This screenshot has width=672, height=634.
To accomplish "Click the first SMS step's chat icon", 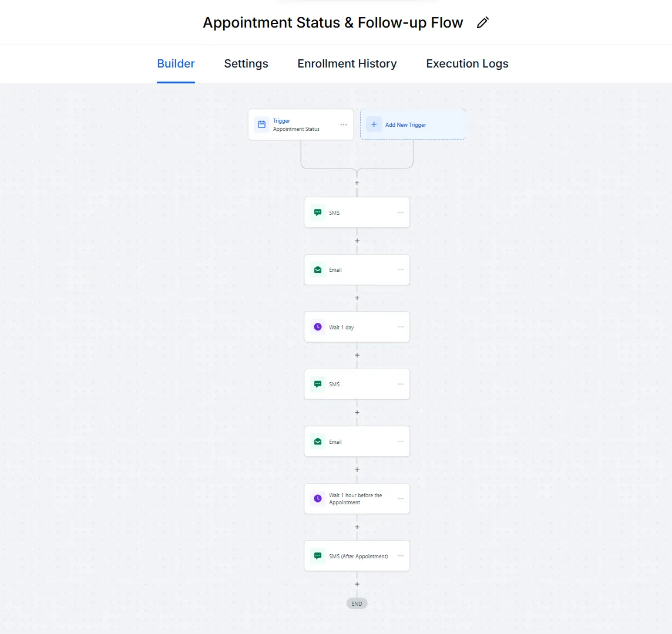I will [318, 213].
